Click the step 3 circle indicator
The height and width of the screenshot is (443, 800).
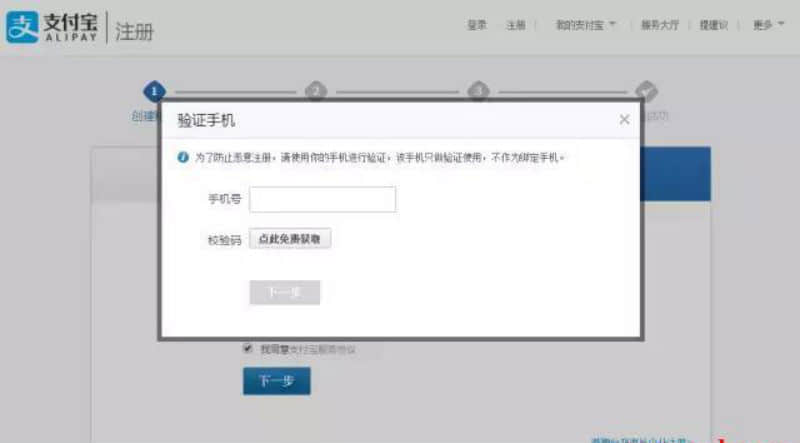479,91
